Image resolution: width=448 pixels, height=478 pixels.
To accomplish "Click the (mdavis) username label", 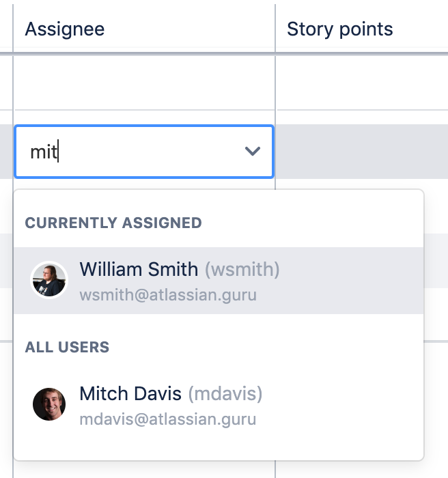I will click(225, 394).
